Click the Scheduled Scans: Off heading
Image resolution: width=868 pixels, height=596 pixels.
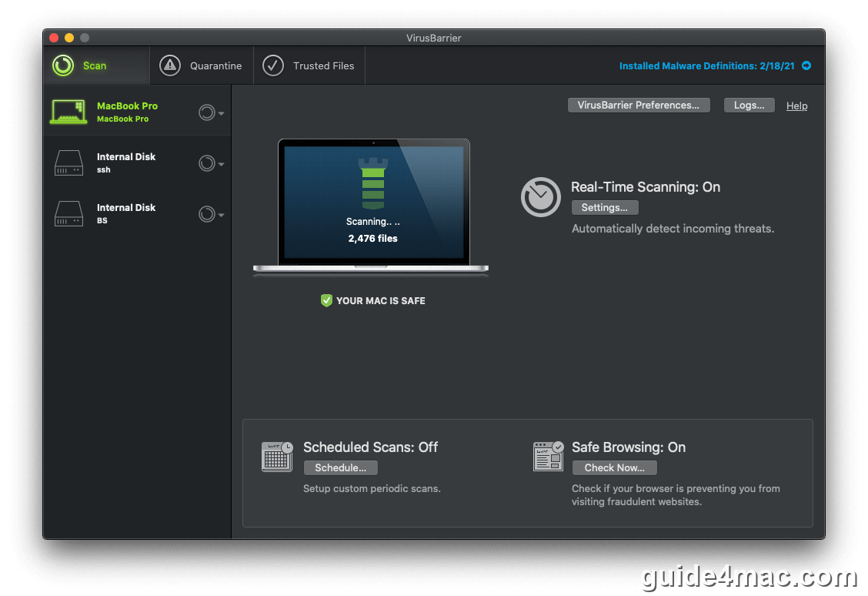(370, 447)
